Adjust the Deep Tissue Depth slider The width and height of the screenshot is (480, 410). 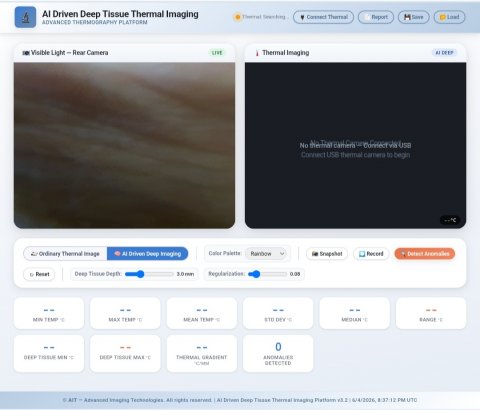(149, 274)
